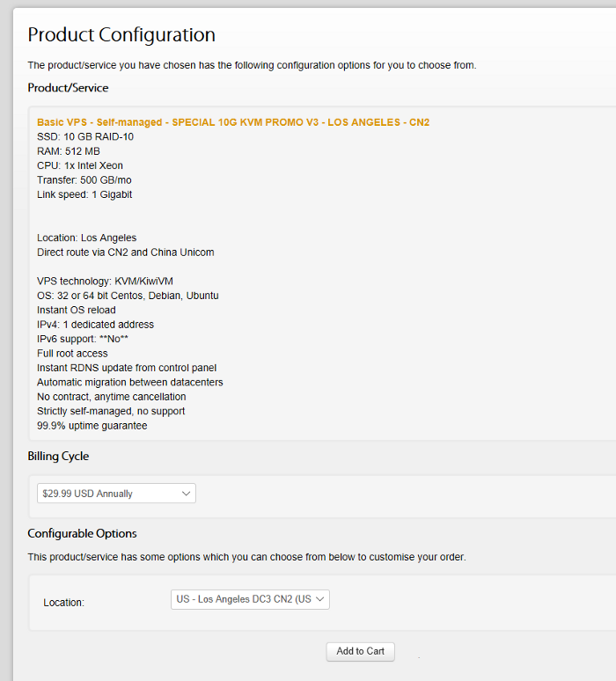The height and width of the screenshot is (681, 616).
Task: Click the Product/Service section heading
Action: (68, 88)
